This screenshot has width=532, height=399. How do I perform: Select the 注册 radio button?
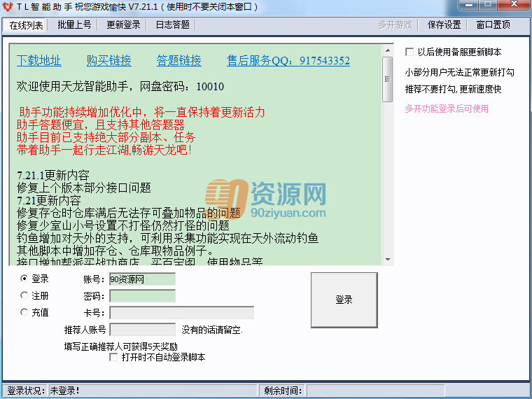coord(24,295)
